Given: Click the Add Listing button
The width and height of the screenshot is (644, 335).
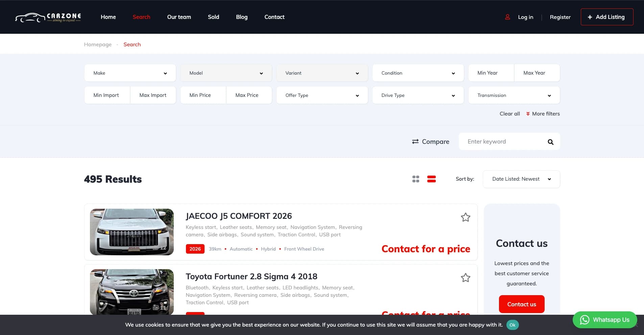Looking at the screenshot, I should pyautogui.click(x=607, y=17).
